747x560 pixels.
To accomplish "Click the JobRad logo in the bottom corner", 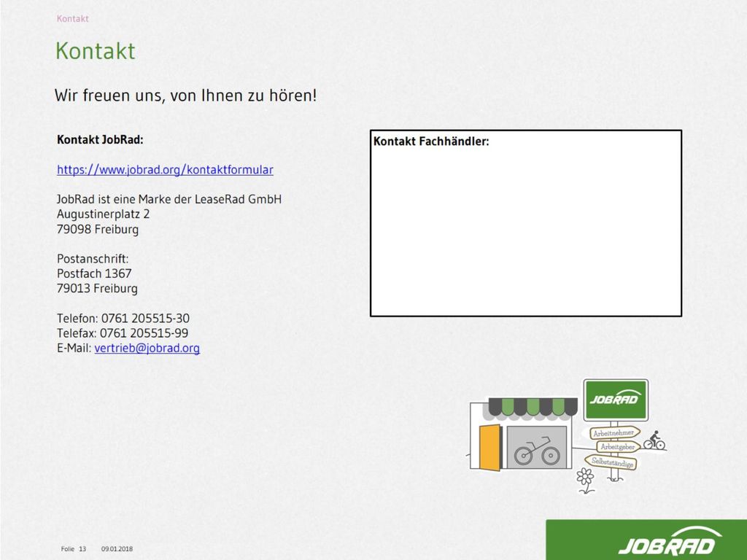I will pos(670,542).
